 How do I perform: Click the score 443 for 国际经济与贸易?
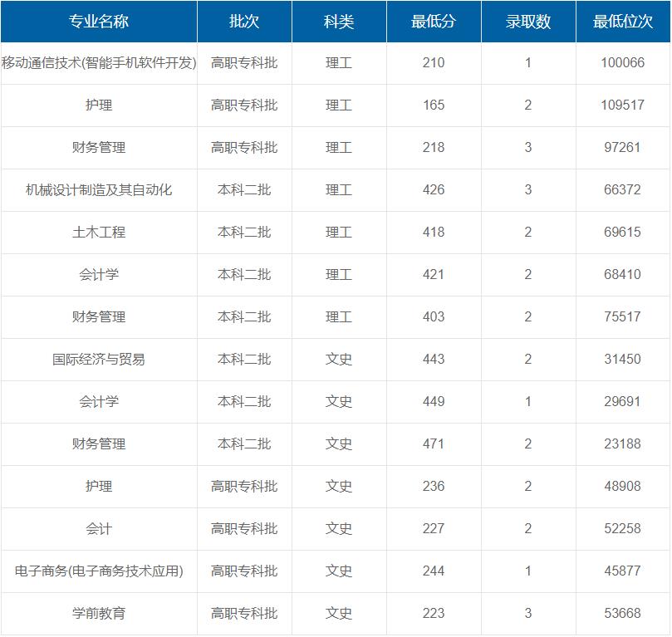coord(433,359)
